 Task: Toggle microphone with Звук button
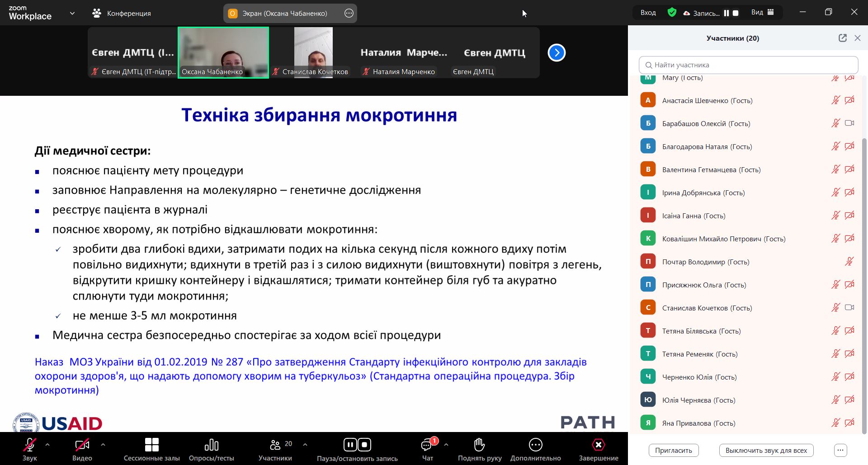(x=30, y=445)
